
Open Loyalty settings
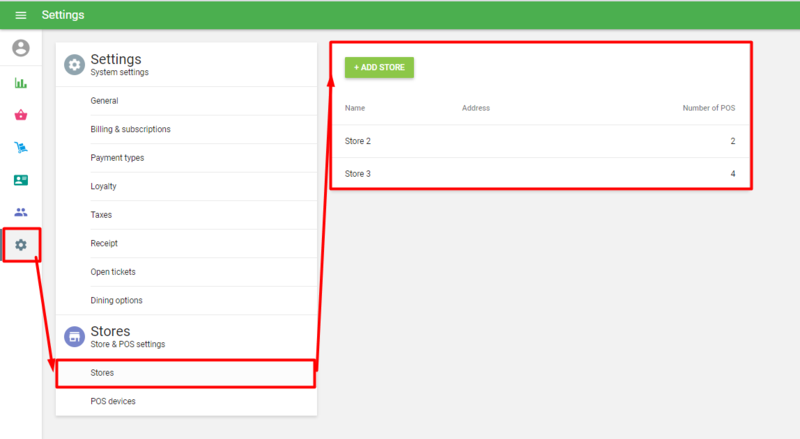[105, 186]
